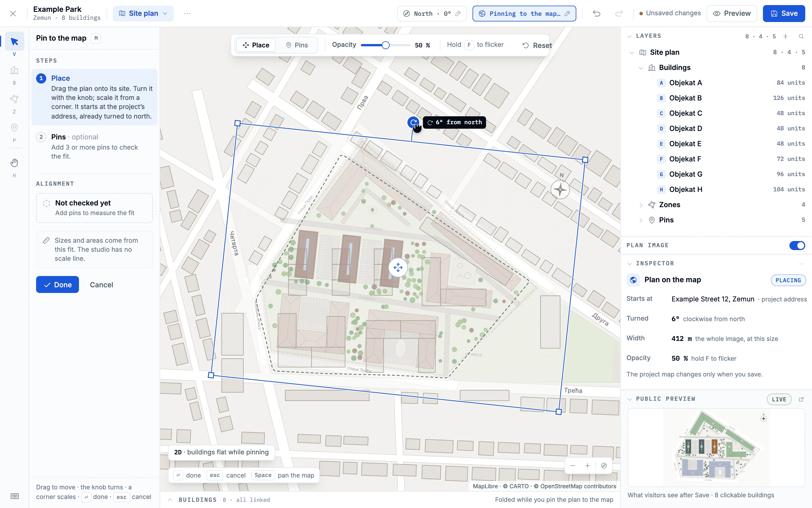Image resolution: width=812 pixels, height=508 pixels.
Task: Select the Zones polygon tool
Action: coord(14,99)
